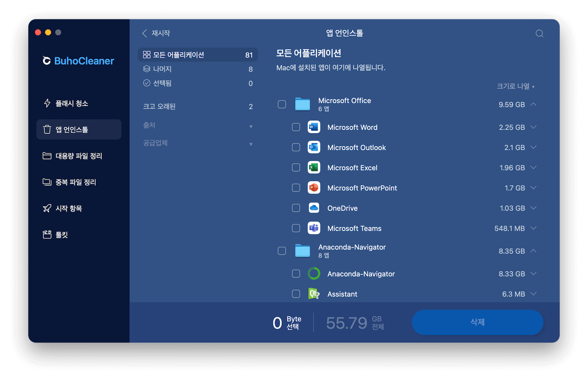Expand Assistant details chevron
This screenshot has width=588, height=380.
(534, 294)
